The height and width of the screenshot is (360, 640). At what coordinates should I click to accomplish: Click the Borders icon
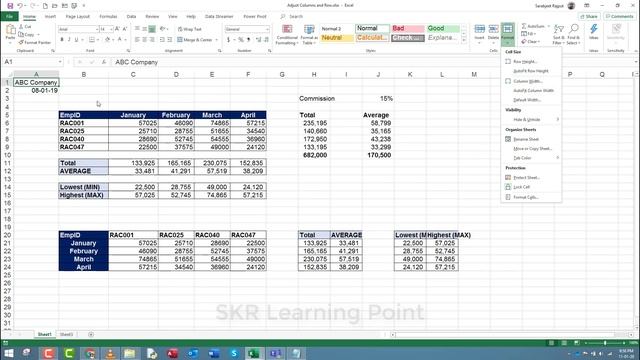click(92, 40)
